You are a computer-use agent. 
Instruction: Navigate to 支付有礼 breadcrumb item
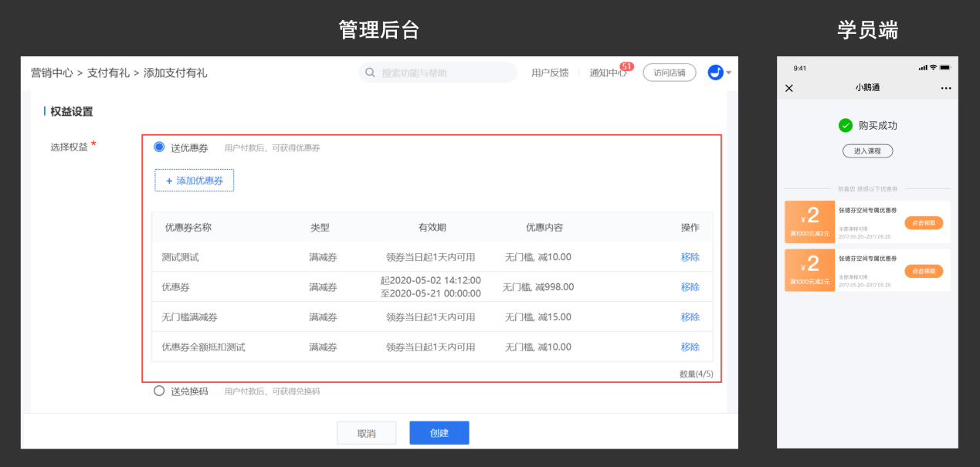108,73
